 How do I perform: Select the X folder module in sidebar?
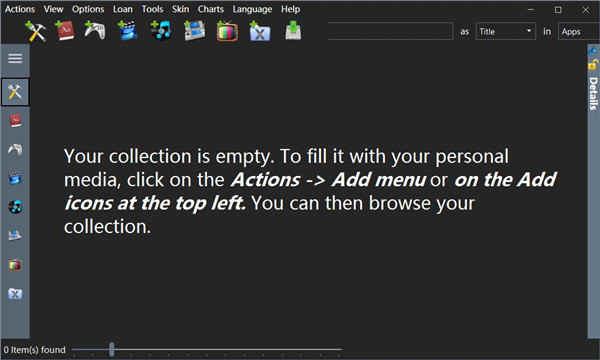click(15, 293)
